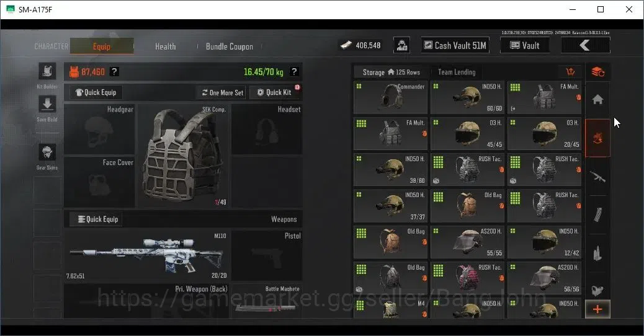Switch to the Health tab
Viewport: 644px width, 336px height.
point(166,46)
